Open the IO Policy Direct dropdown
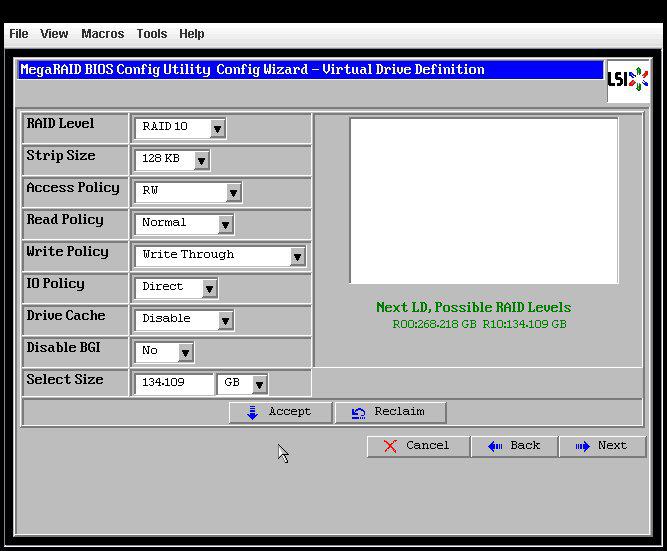Viewport: 667px width, 551px height. [x=176, y=288]
